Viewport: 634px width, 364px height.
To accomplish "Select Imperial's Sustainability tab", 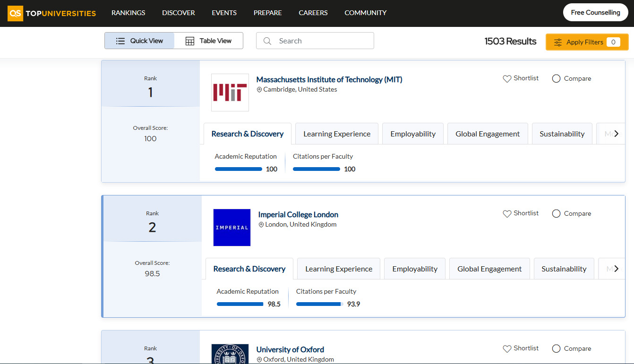I will click(564, 269).
